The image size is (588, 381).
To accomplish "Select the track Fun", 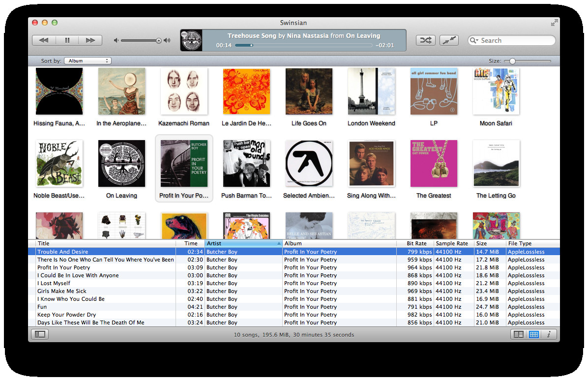I will point(294,307).
